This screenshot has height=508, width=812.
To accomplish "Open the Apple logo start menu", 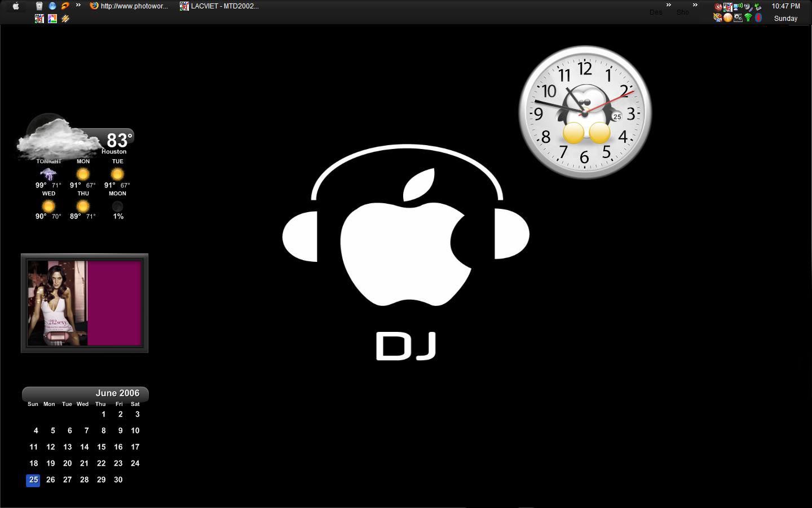I will 16,6.
